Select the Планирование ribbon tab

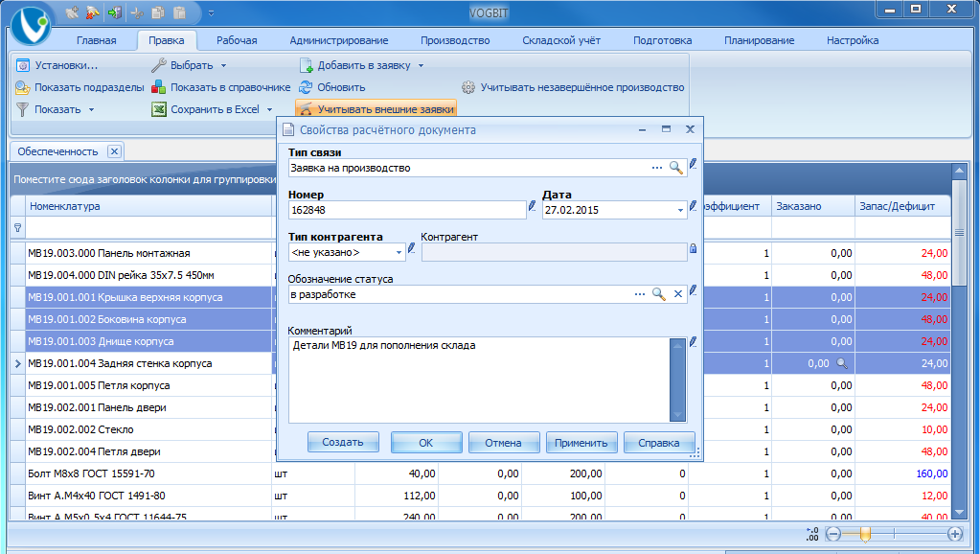(x=760, y=40)
